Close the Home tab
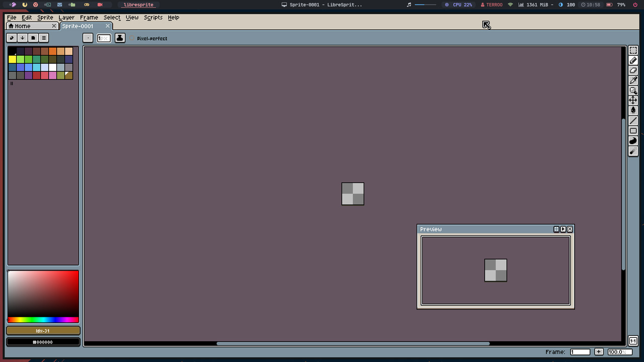The image size is (644, 362). tap(54, 26)
